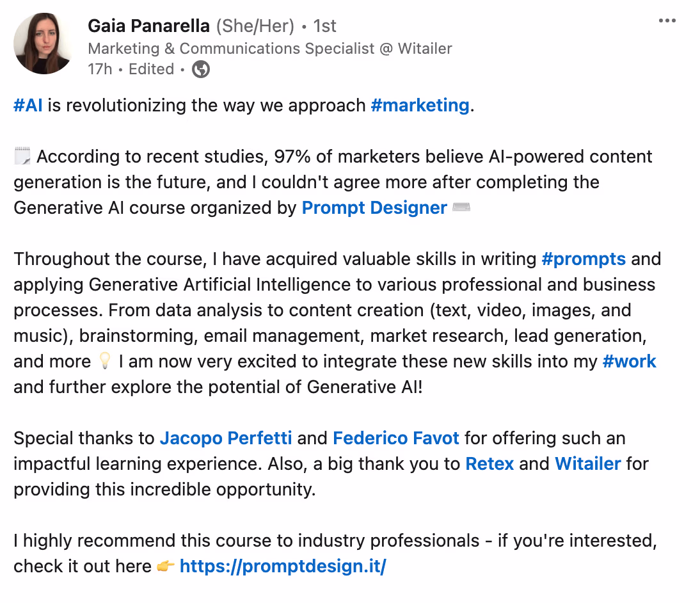This screenshot has width=700, height=603.
Task: Click the 1st connection degree label
Action: click(324, 26)
